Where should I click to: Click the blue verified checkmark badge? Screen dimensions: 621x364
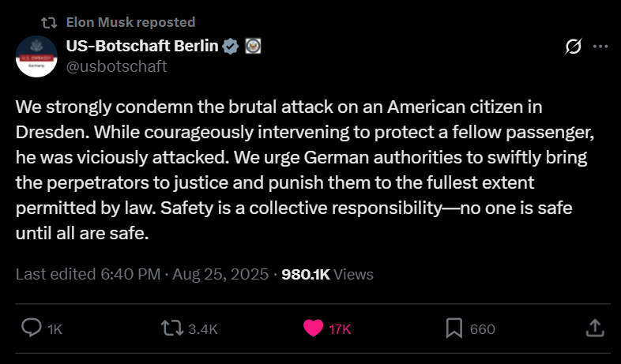pyautogui.click(x=231, y=46)
